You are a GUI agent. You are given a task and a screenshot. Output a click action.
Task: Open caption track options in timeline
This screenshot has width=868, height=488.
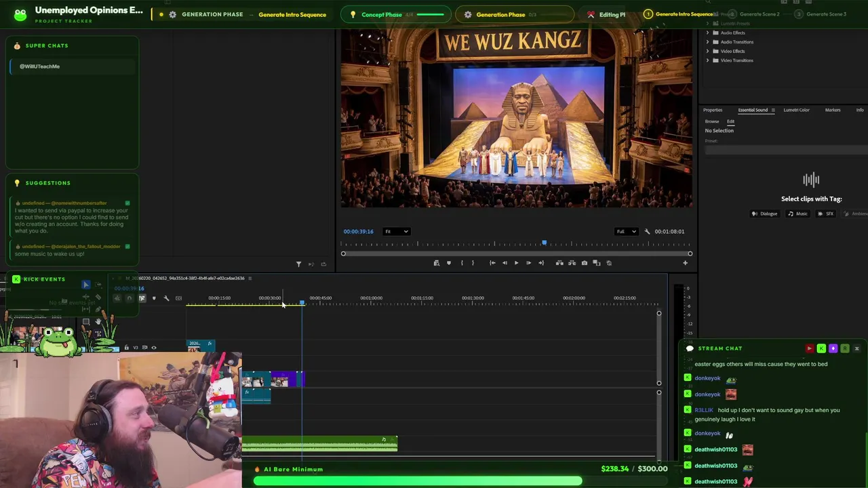pyautogui.click(x=178, y=298)
